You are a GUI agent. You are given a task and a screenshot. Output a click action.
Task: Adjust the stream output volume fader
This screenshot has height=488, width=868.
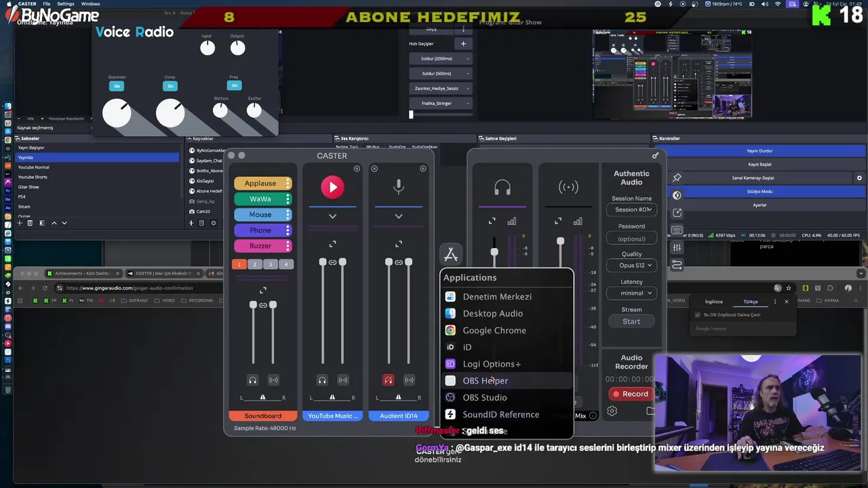[x=560, y=242]
